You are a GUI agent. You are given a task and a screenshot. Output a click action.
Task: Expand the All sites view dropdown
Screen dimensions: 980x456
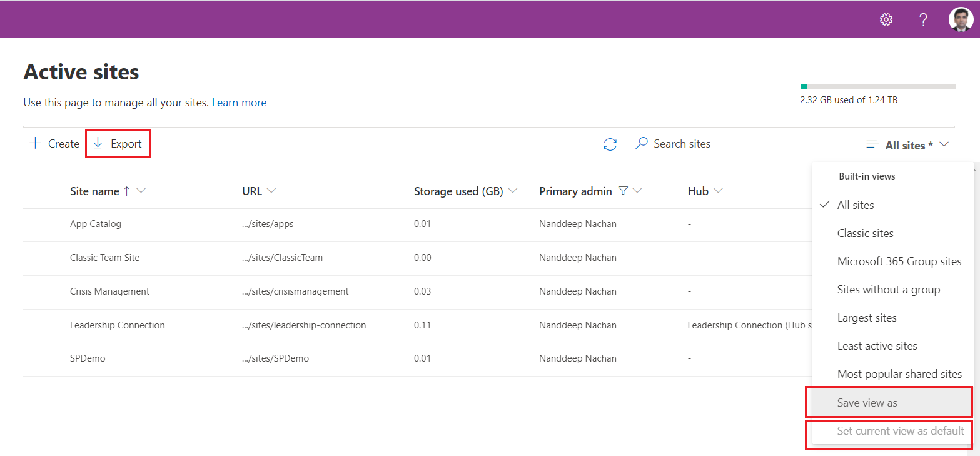(x=908, y=145)
